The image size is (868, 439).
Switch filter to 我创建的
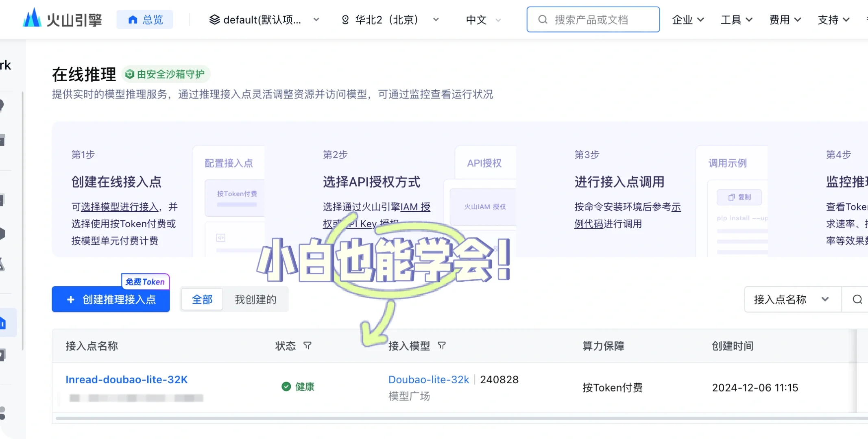click(255, 299)
